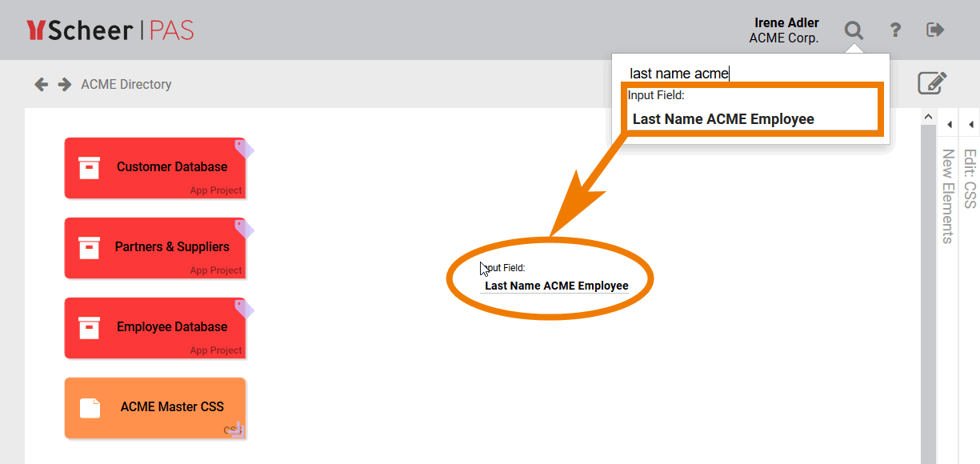Click the logout icon in header
Viewport: 980px width, 464px height.
click(935, 30)
